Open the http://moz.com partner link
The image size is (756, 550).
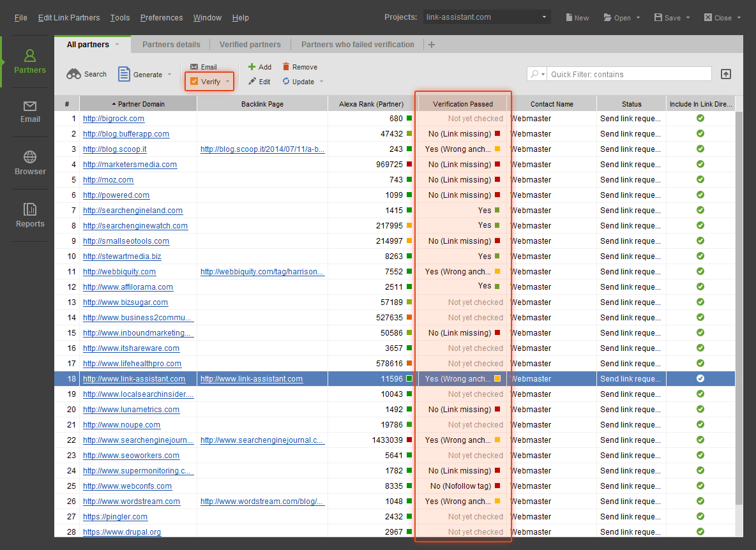[x=108, y=180]
